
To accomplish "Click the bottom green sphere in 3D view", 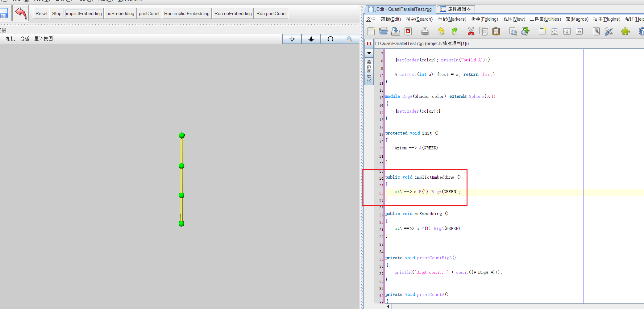I will point(181,223).
